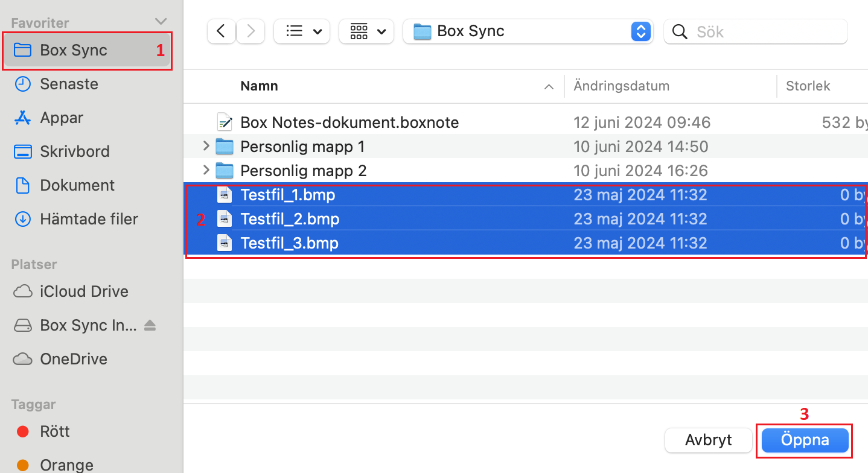Click the folder icon in the location popup
The image size is (868, 473).
coord(422,31)
